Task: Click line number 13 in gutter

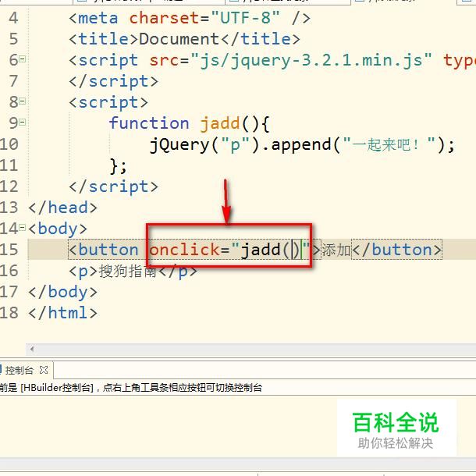Action: tap(9, 208)
